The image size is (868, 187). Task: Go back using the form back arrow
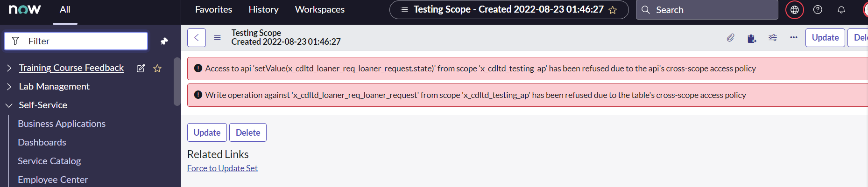(197, 38)
